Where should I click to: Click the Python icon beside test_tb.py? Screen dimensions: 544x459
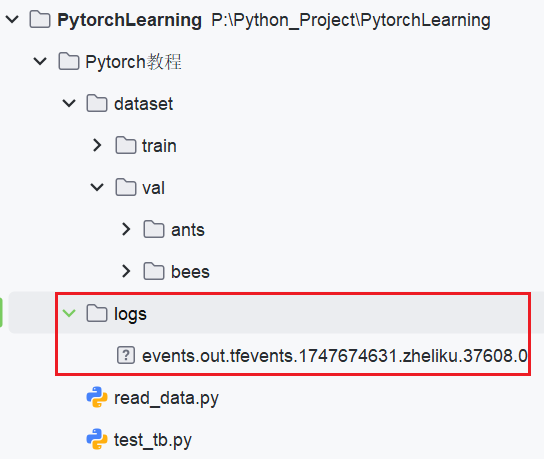coord(97,439)
